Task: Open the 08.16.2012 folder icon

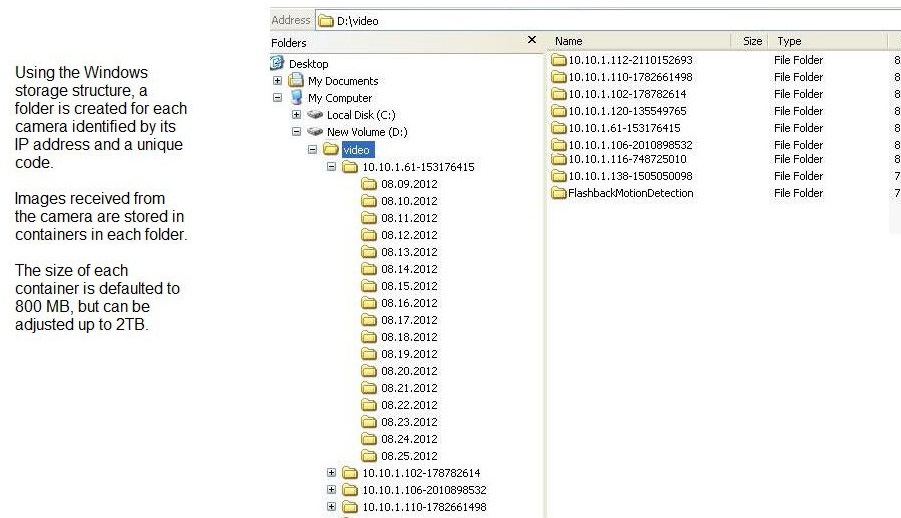Action: (369, 303)
